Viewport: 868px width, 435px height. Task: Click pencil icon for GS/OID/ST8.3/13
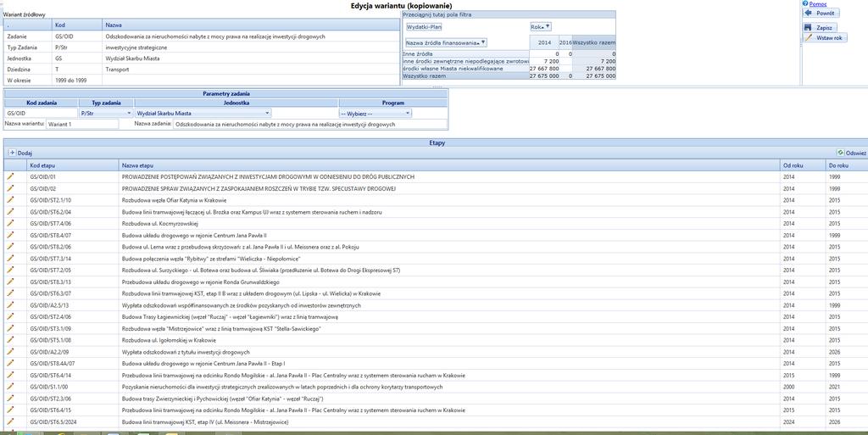10,282
